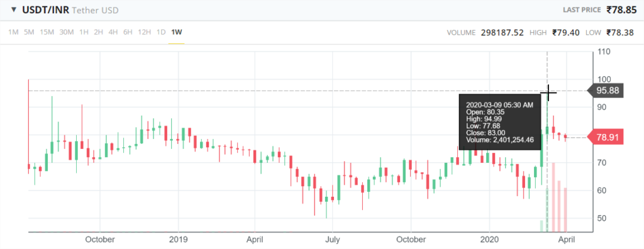Choose the 2H chart interval
This screenshot has height=249, width=644.
(98, 32)
